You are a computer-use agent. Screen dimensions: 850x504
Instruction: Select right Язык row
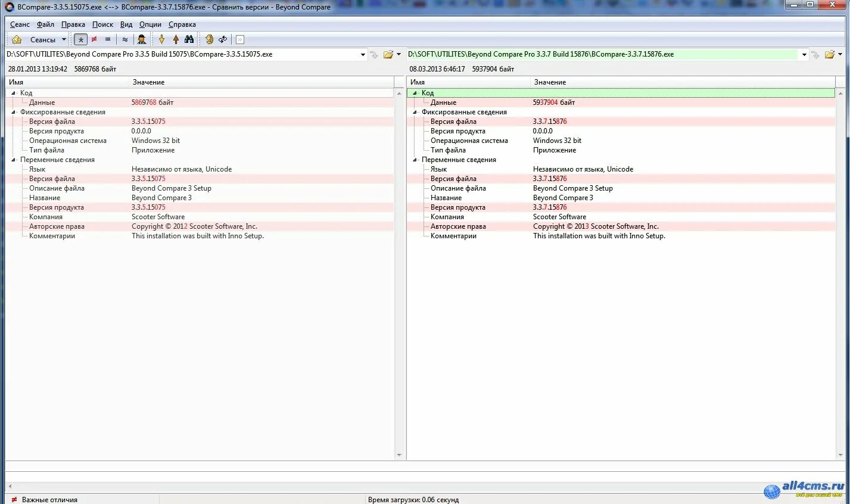click(621, 169)
